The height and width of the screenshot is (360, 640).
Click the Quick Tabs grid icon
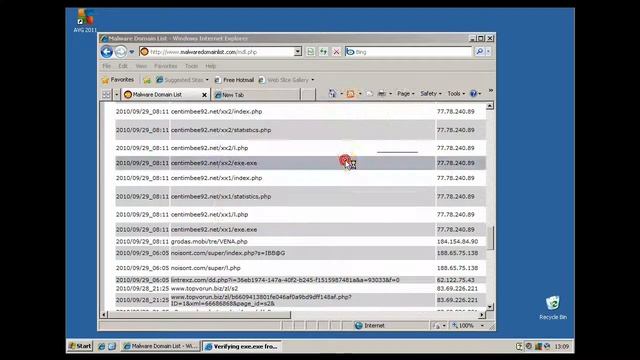click(107, 95)
